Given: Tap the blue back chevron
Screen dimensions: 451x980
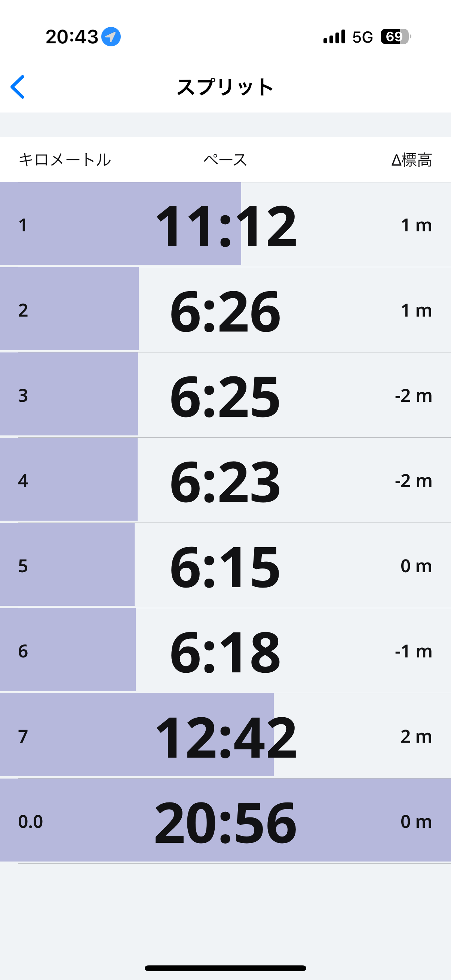Looking at the screenshot, I should coord(18,87).
